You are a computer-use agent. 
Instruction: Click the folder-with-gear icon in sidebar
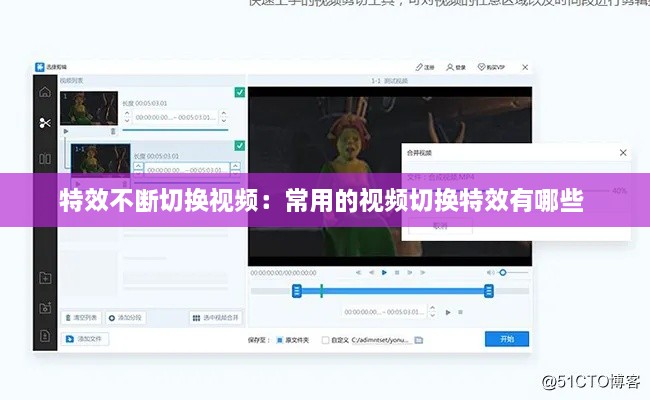(45, 307)
